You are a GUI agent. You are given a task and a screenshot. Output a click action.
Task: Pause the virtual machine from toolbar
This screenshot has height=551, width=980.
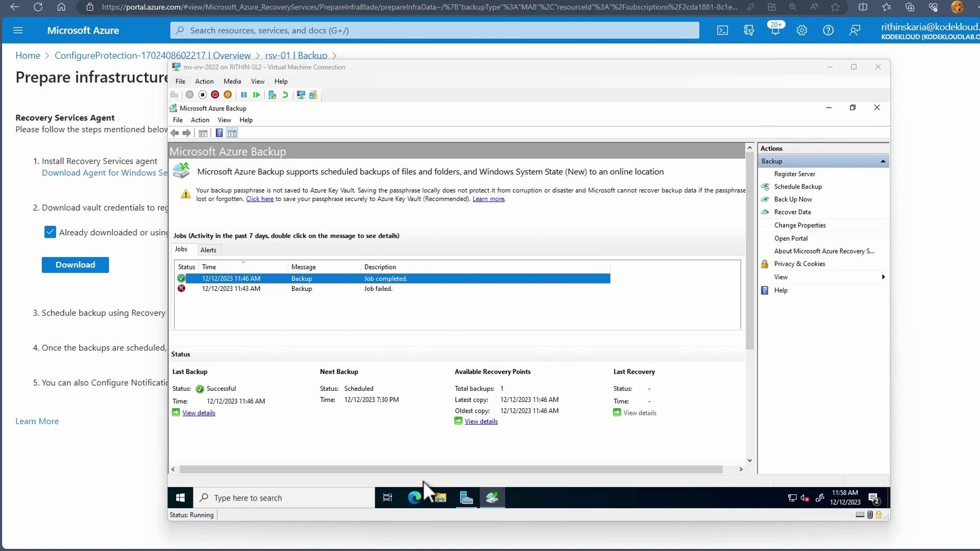(244, 95)
